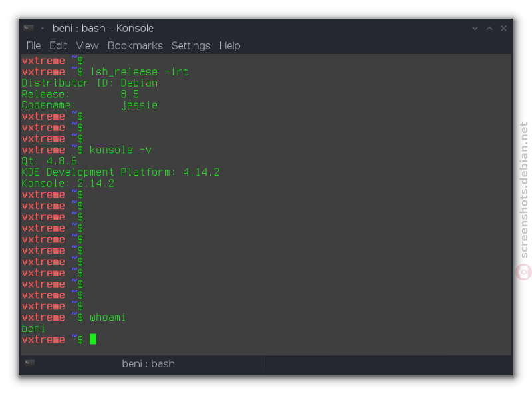Viewport: 532px width, 394px height.
Task: Click the green terminal cursor block
Action: (93, 339)
